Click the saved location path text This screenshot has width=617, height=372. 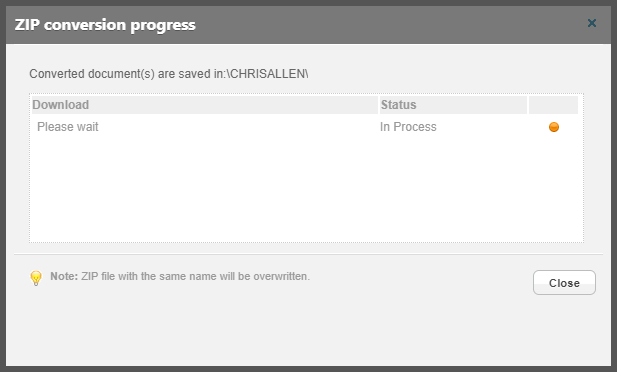pos(169,74)
